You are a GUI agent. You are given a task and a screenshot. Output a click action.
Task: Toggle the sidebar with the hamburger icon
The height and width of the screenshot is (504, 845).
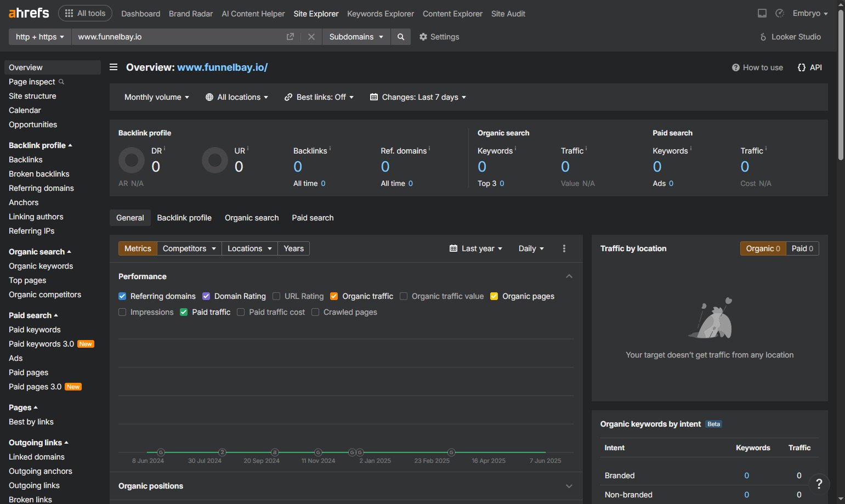(114, 67)
